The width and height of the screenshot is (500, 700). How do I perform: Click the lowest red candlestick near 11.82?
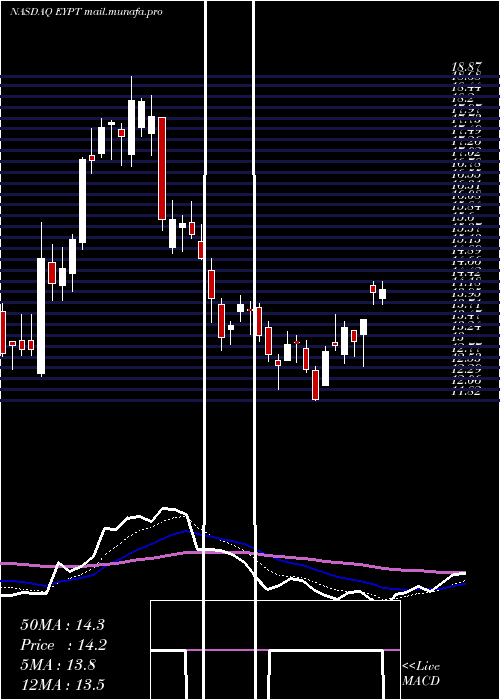click(316, 384)
